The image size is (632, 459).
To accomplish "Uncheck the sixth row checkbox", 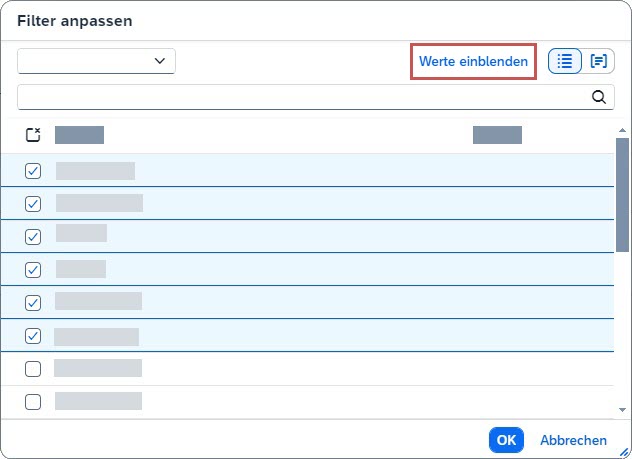I will click(33, 336).
